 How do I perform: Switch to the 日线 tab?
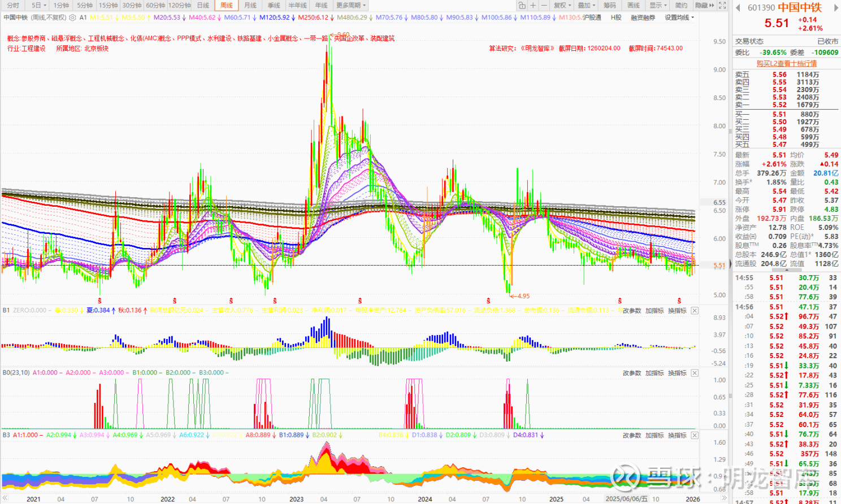pyautogui.click(x=203, y=5)
